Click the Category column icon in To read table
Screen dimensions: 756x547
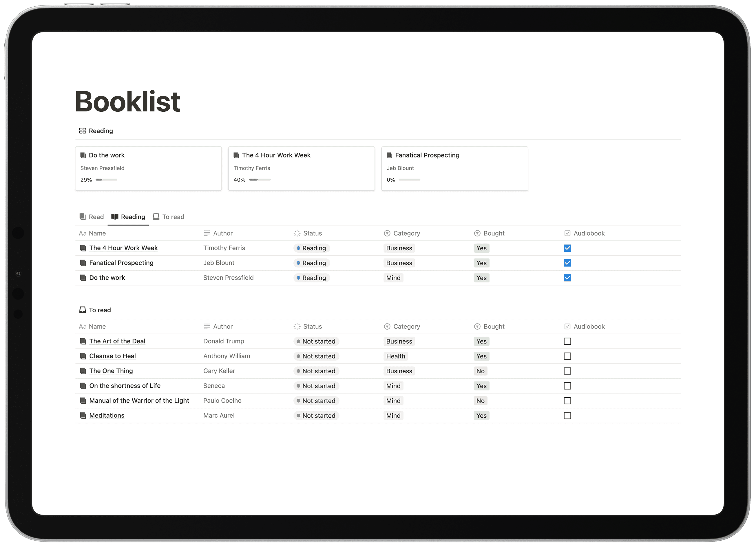click(x=387, y=326)
